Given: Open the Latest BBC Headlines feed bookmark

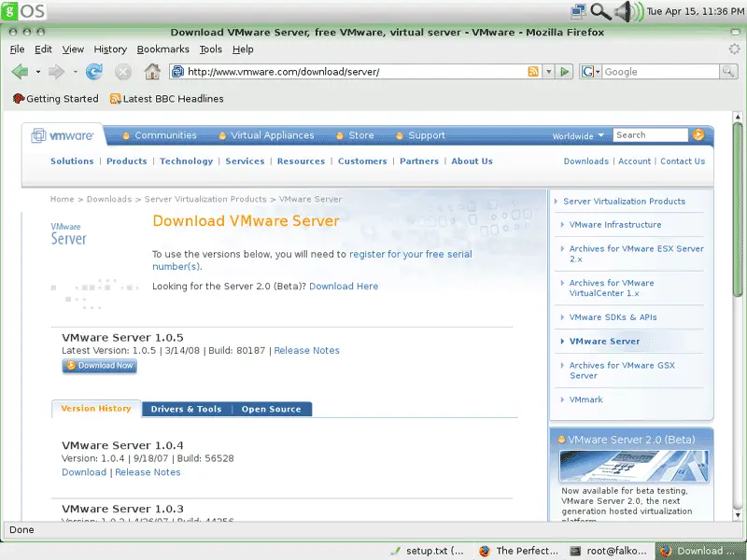Looking at the screenshot, I should pyautogui.click(x=167, y=99).
